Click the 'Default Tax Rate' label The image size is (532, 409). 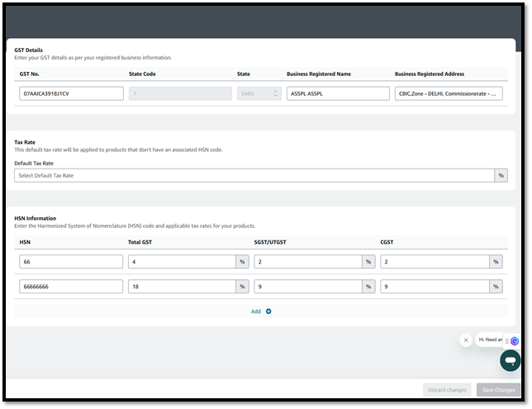point(34,164)
